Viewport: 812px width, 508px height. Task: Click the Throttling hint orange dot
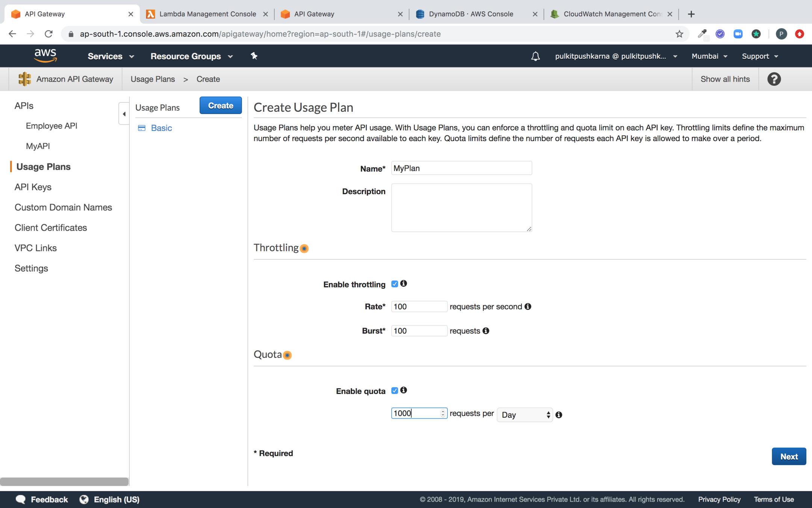304,248
